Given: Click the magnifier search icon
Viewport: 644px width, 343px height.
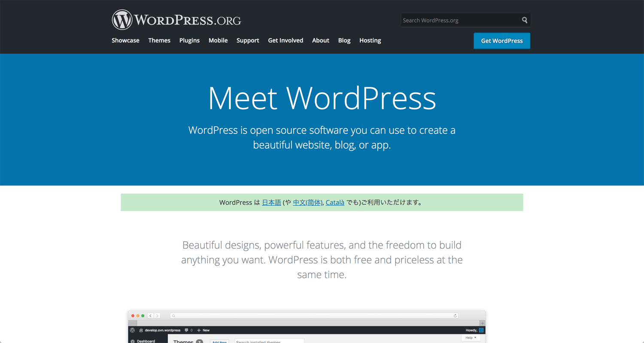Looking at the screenshot, I should 524,20.
